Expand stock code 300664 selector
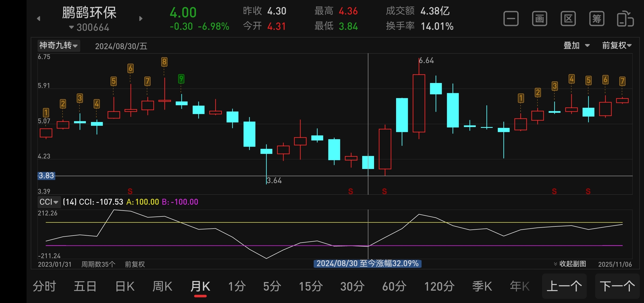This screenshot has height=303, width=644. (89, 27)
